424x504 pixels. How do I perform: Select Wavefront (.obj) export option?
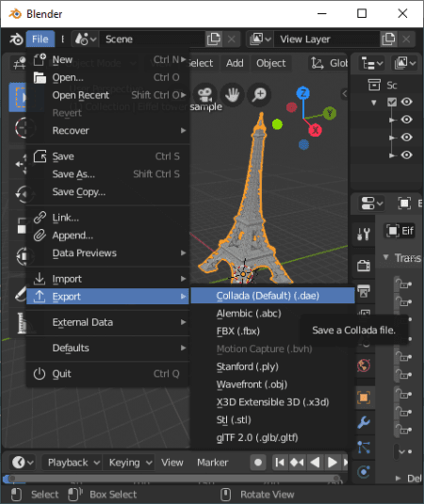pos(273,384)
